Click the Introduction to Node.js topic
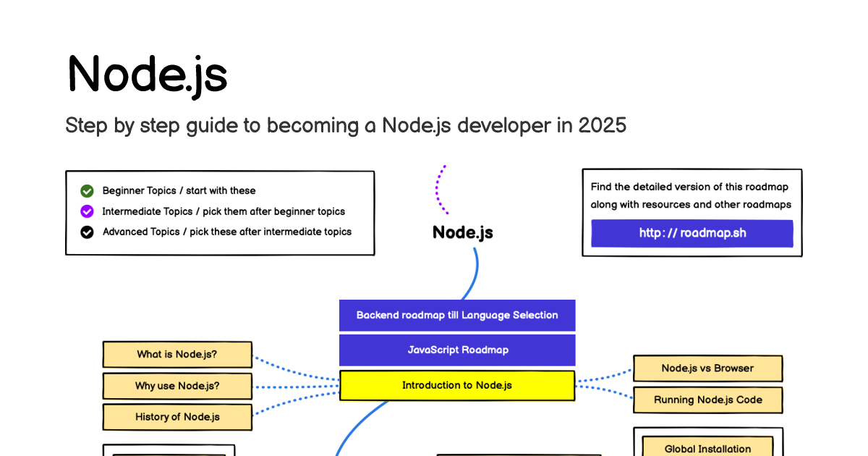The height and width of the screenshot is (456, 868). (x=457, y=385)
